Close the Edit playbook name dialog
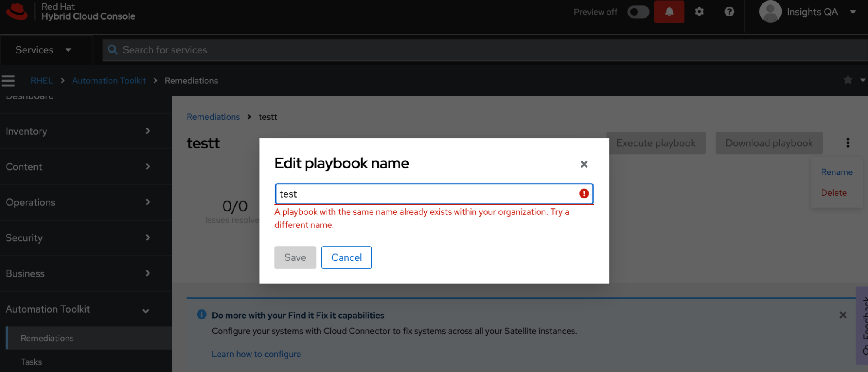 pos(584,164)
